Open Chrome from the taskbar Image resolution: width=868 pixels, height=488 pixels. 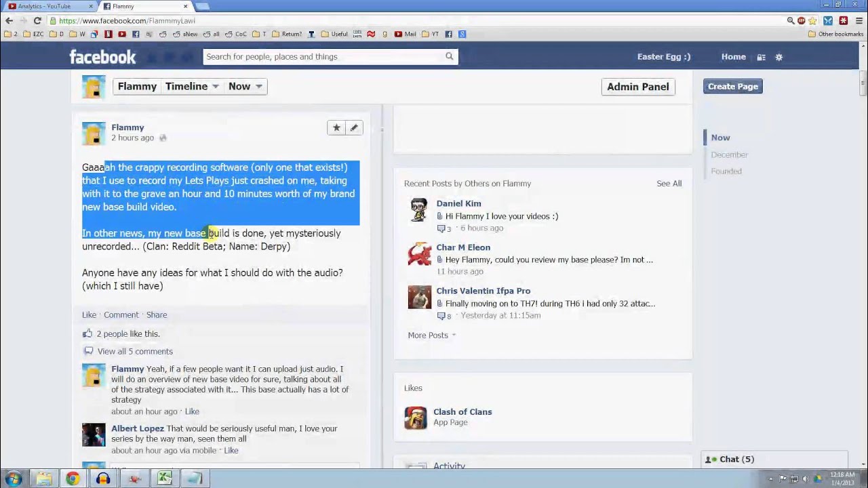click(73, 479)
